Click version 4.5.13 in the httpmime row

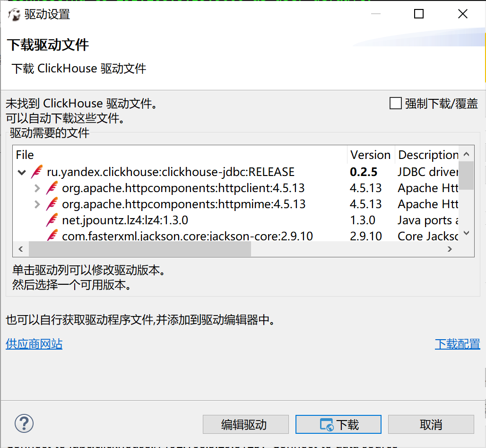coord(366,204)
